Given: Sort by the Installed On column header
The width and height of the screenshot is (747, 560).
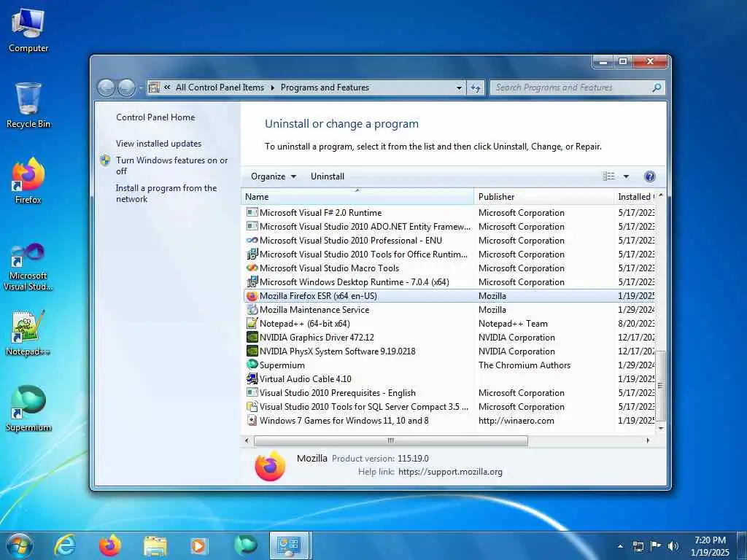Looking at the screenshot, I should click(x=635, y=197).
